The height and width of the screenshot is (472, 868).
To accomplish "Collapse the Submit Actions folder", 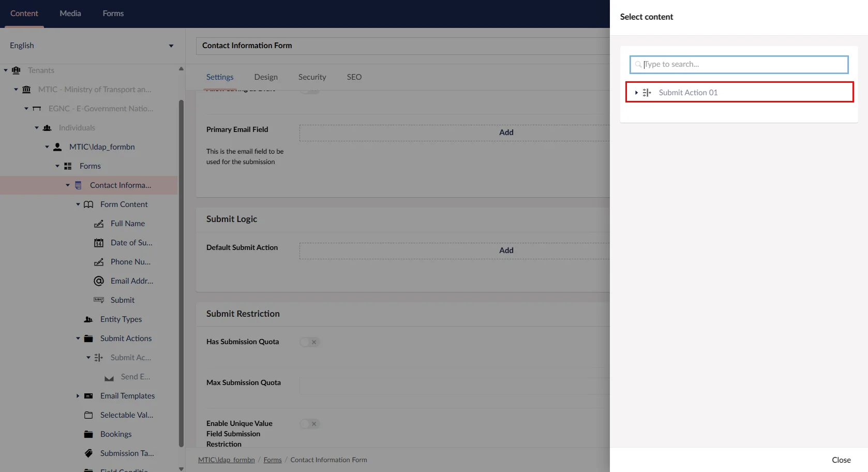I will [78, 338].
